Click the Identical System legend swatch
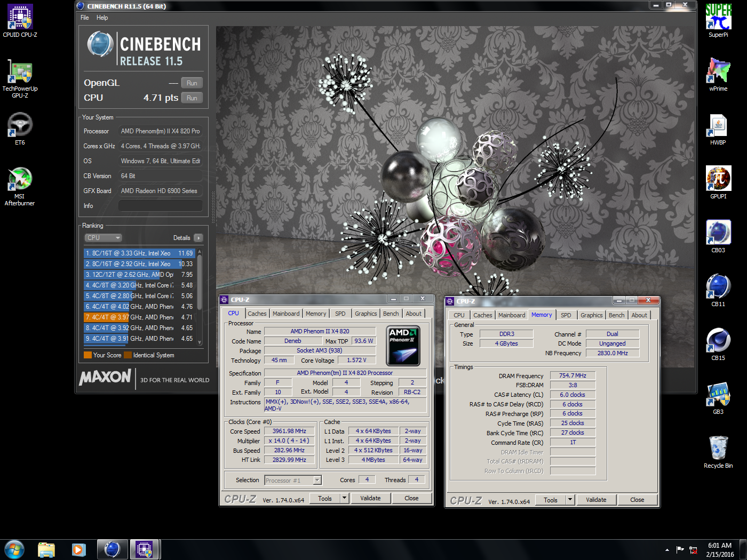 click(128, 355)
